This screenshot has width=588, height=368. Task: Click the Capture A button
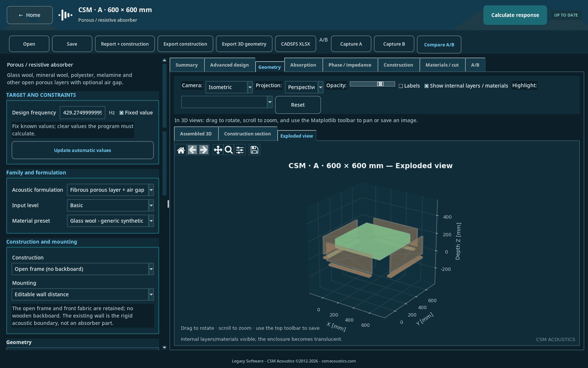[x=351, y=44]
